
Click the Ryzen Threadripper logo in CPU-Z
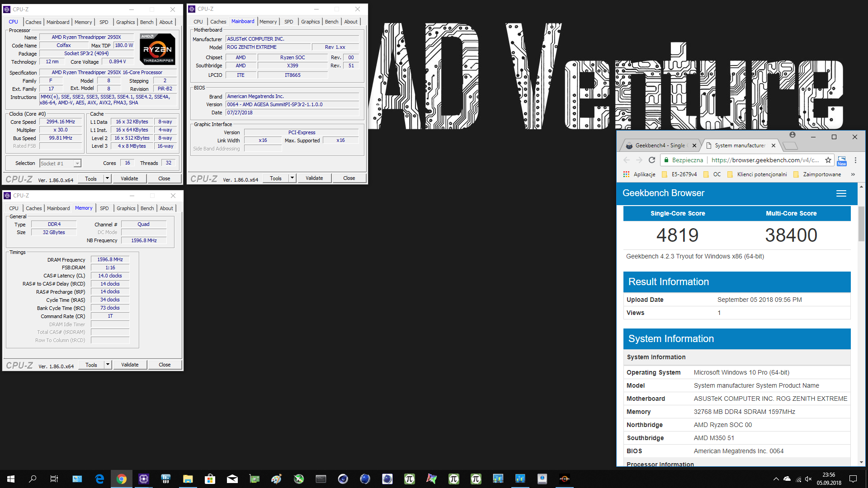(157, 49)
